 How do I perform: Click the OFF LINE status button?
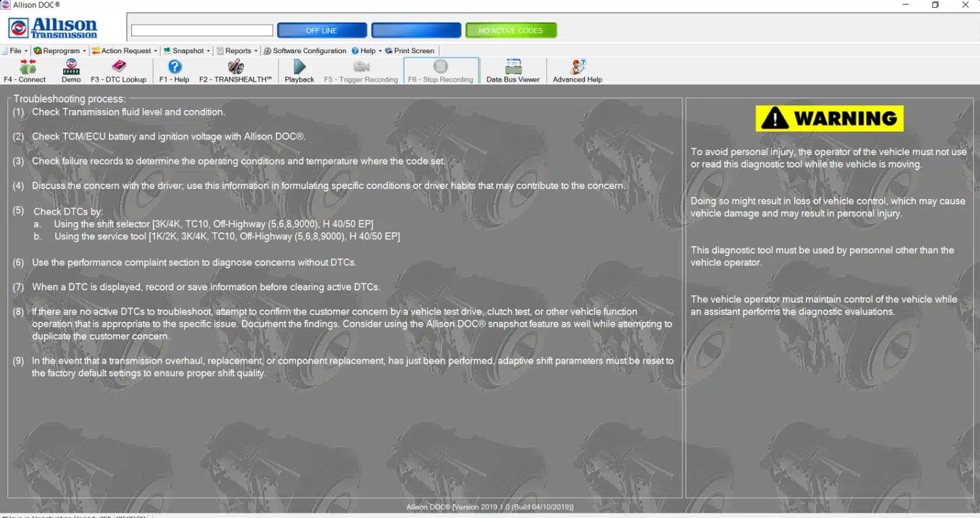pyautogui.click(x=321, y=30)
